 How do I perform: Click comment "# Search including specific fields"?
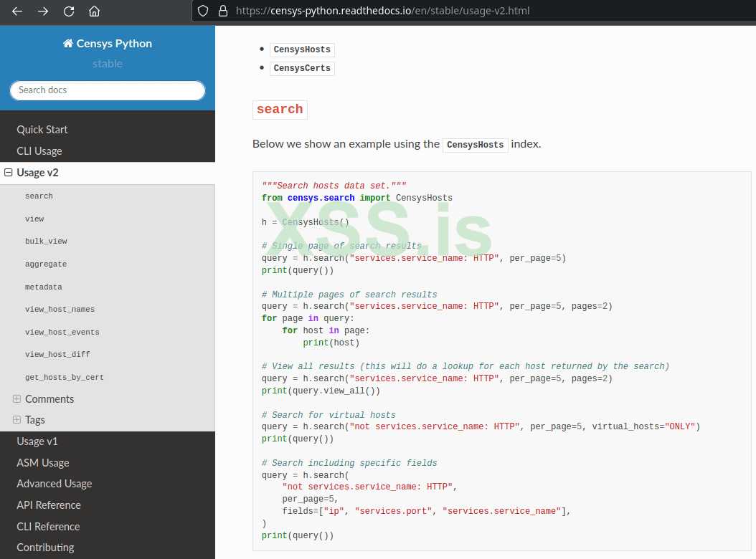click(x=349, y=463)
